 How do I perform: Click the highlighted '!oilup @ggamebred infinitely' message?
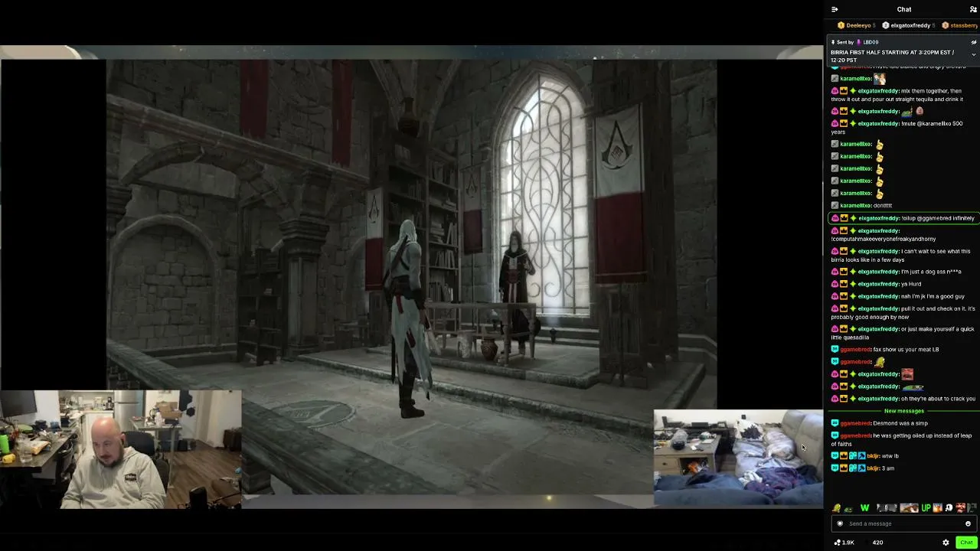(x=903, y=218)
